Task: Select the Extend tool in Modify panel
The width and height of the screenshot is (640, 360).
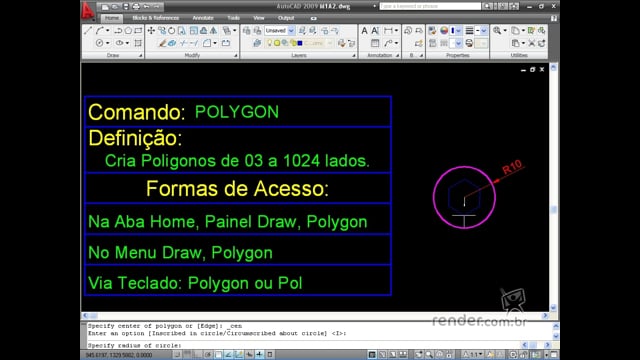Action: (x=194, y=43)
